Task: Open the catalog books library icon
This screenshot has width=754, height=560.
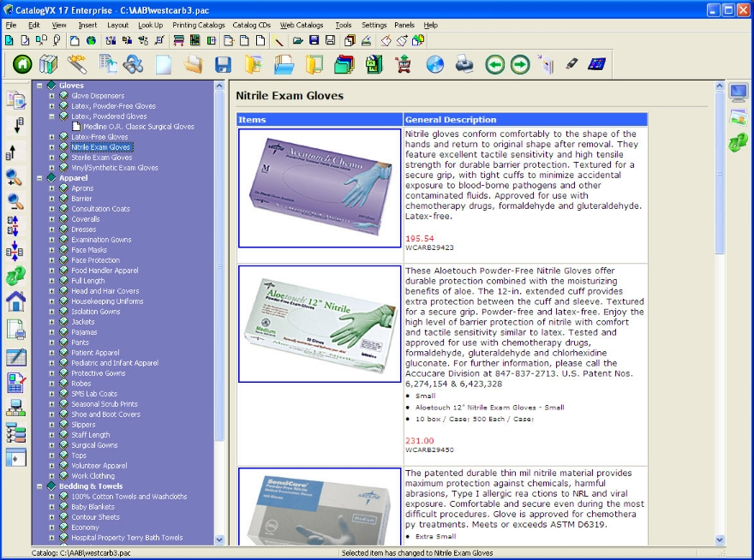Action: [x=48, y=64]
